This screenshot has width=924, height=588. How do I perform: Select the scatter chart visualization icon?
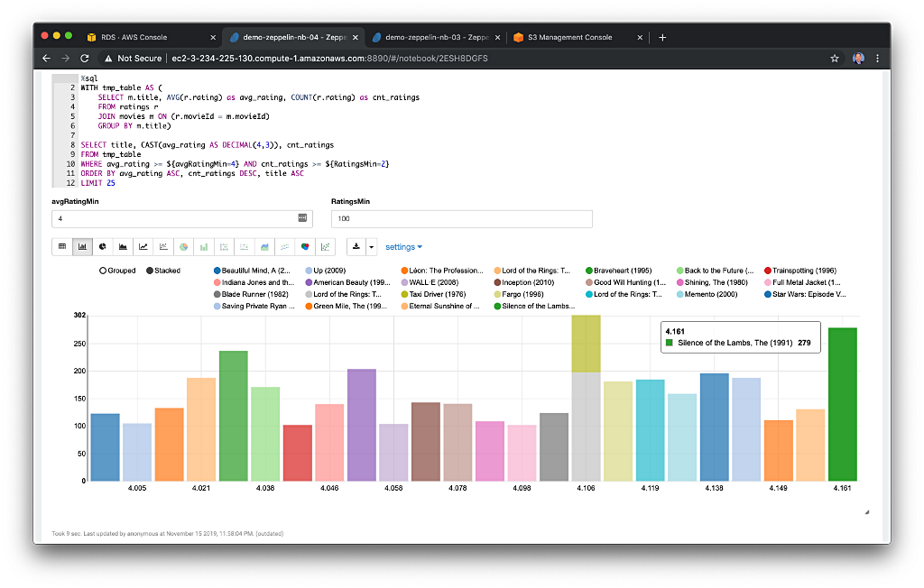(163, 247)
